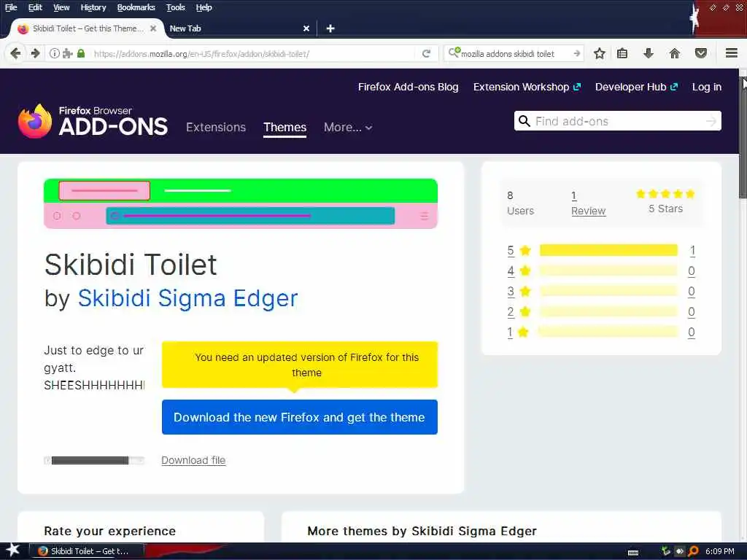Viewport: 747px width, 560px height.
Task: Close the New Tab tab
Action: pyautogui.click(x=306, y=28)
